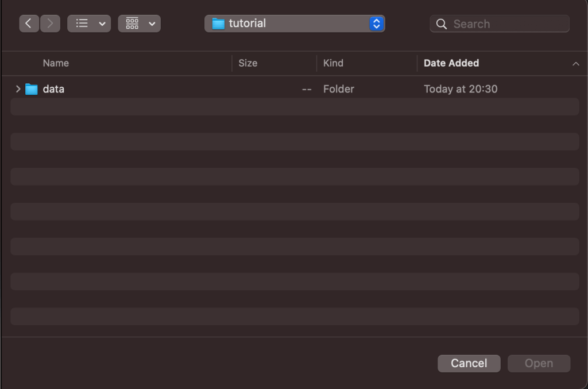Sort by the Date Added column header
This screenshot has height=389, width=588.
451,63
